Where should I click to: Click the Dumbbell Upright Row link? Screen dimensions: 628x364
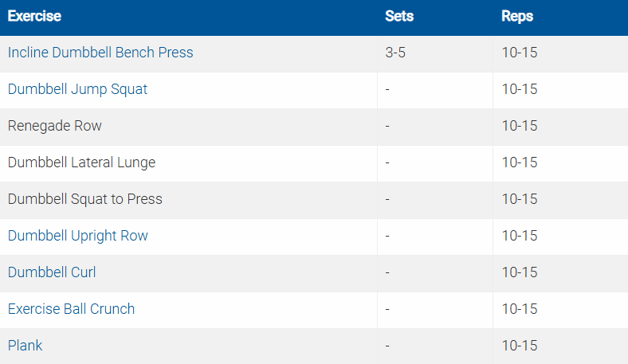tap(77, 236)
